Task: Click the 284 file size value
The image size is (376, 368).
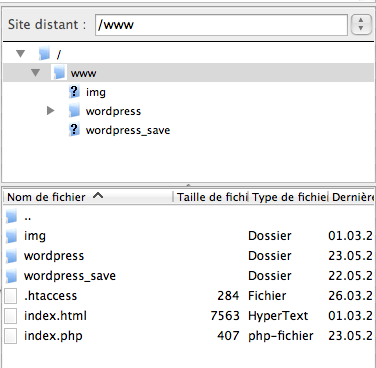Action: [228, 296]
